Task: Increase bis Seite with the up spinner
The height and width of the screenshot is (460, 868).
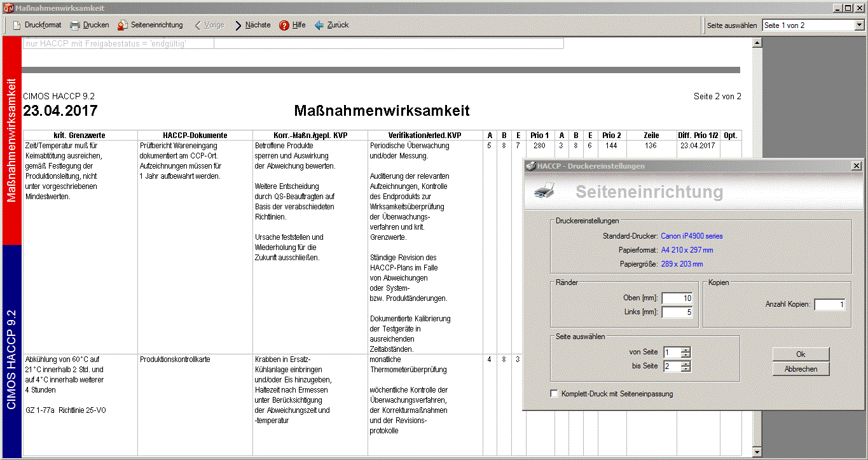Action: pos(685,364)
